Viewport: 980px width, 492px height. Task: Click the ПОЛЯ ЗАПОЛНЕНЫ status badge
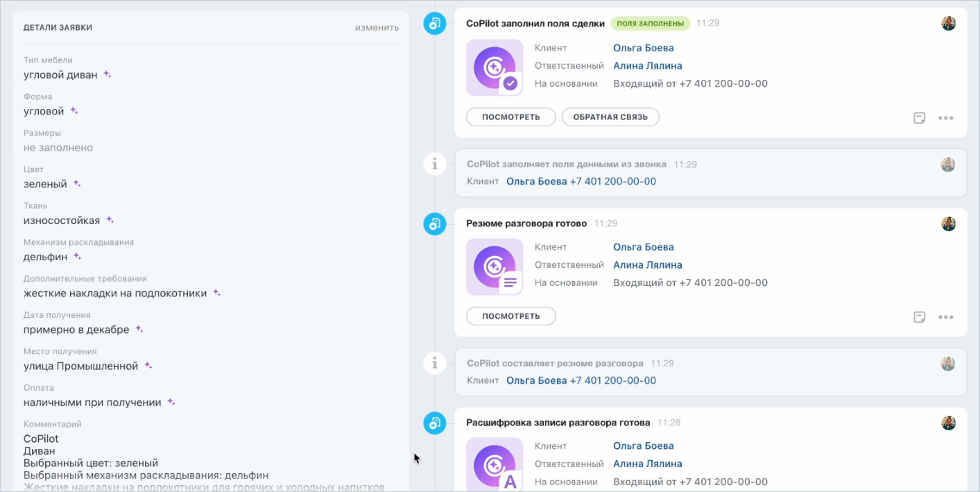click(651, 24)
